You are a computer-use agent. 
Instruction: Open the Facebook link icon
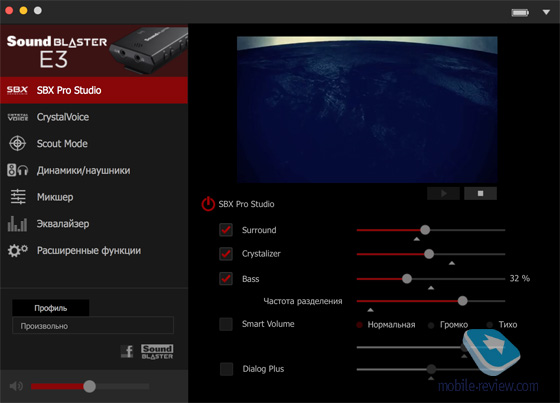[127, 352]
